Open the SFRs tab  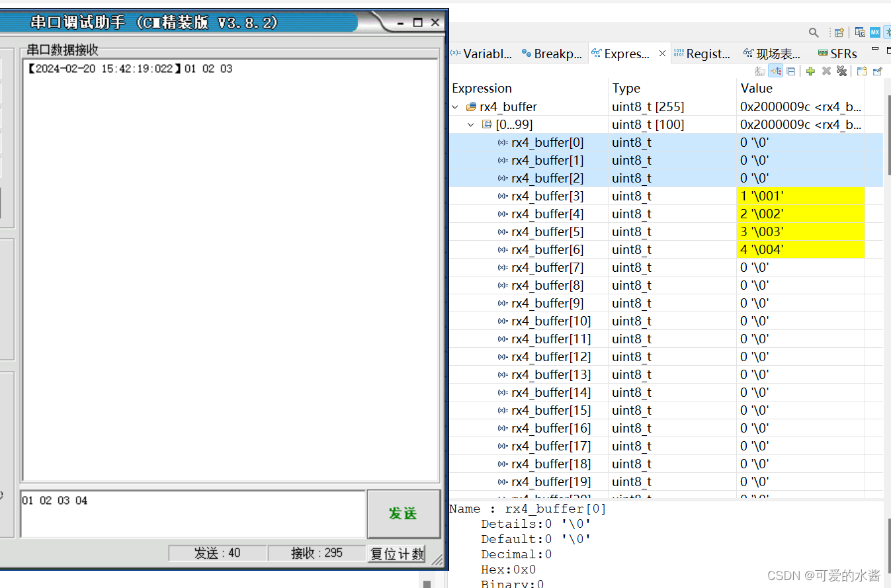[x=837, y=54]
